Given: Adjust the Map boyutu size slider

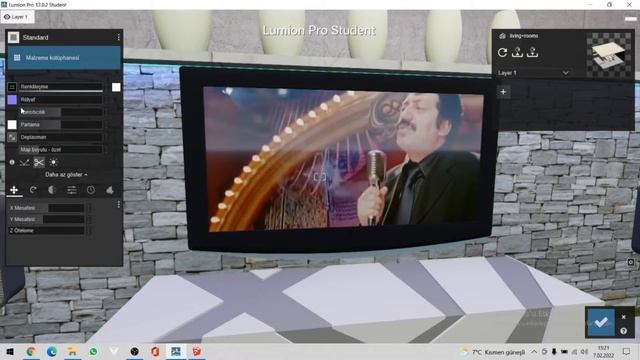Looking at the screenshot, I should (61, 150).
